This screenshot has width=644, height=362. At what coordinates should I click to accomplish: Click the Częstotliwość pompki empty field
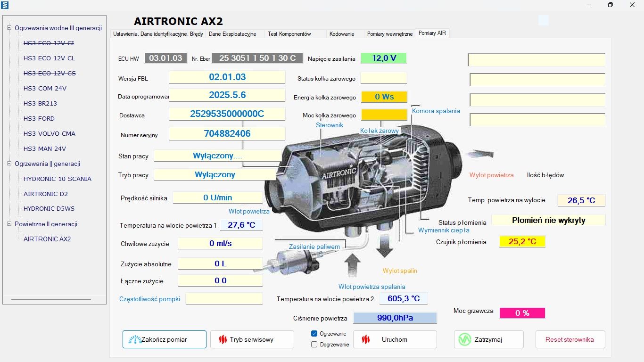coord(224,298)
